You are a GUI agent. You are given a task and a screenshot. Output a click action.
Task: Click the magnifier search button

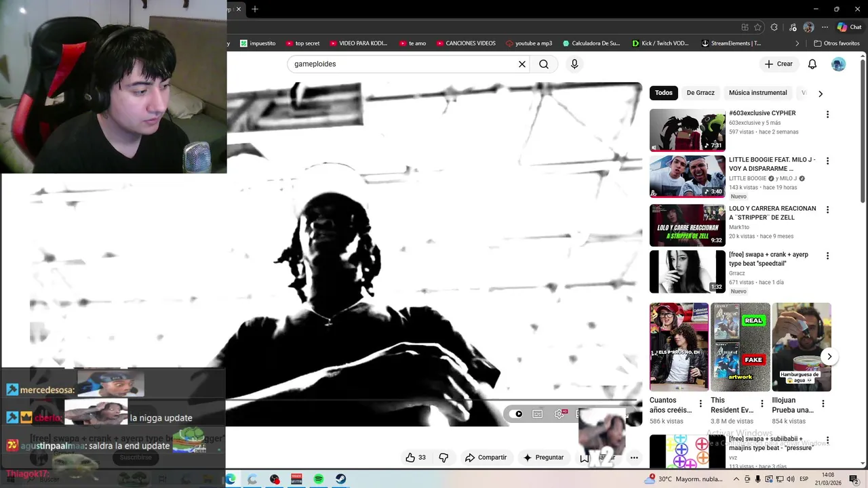click(x=544, y=64)
